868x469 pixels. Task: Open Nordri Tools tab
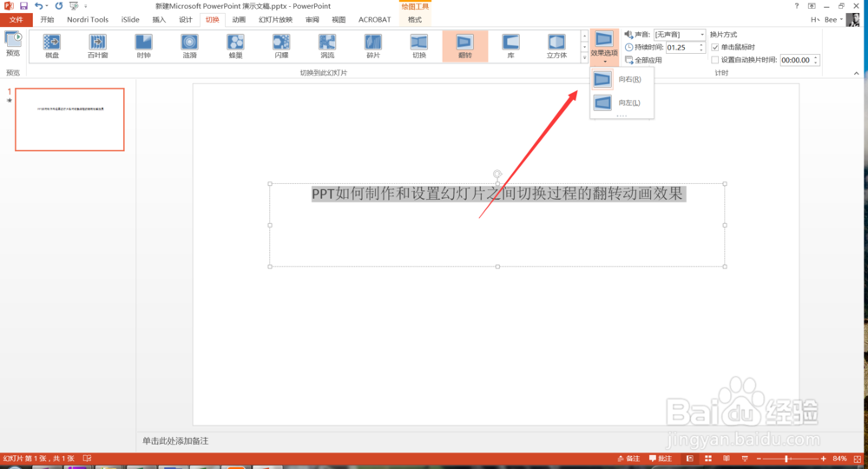pos(88,19)
